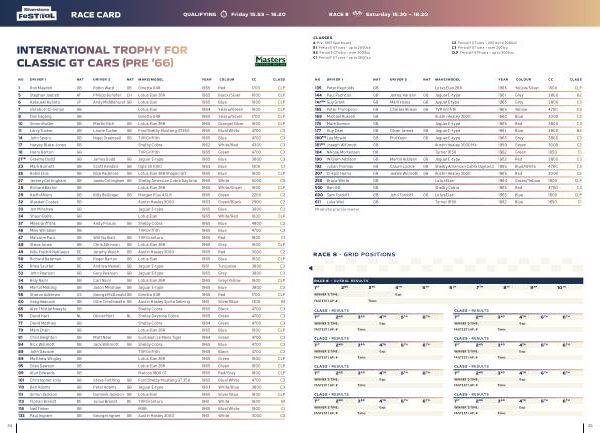Click the RACE 8 - GRID POSITIONS heading
Screen dimensions: 600x433
tap(354, 254)
